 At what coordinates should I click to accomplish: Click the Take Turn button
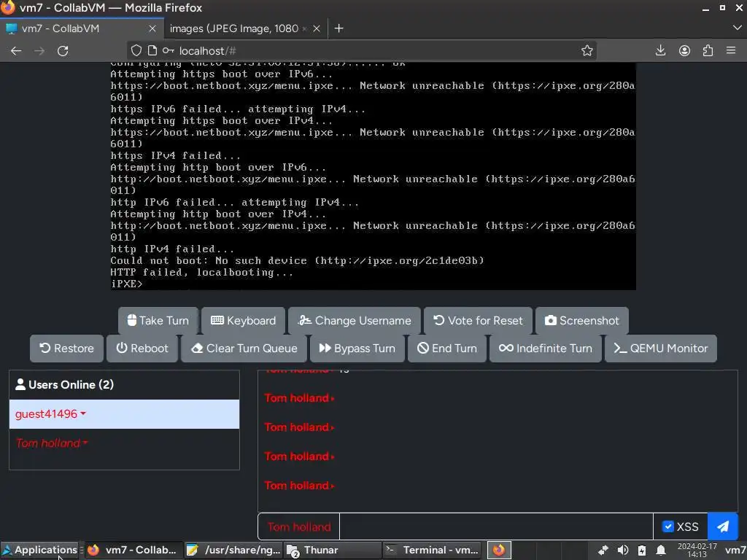(x=158, y=321)
